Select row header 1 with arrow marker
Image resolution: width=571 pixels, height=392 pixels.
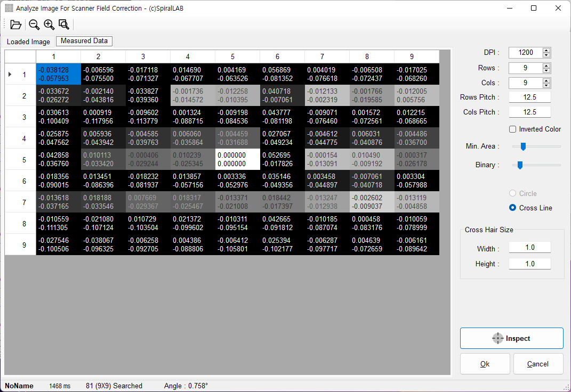(20, 74)
